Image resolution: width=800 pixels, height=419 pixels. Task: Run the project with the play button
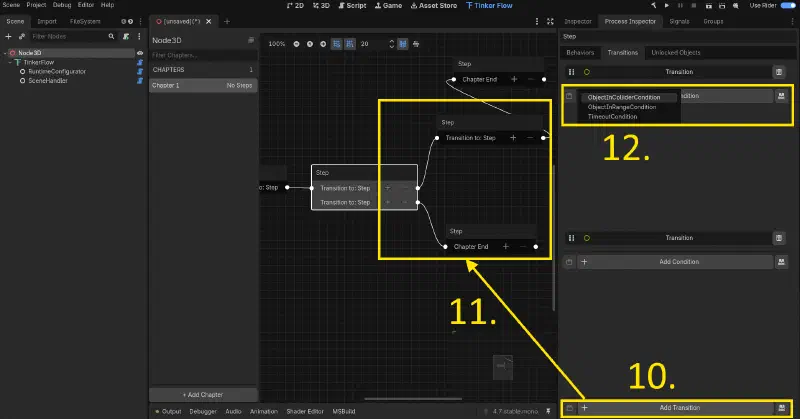[x=666, y=5]
